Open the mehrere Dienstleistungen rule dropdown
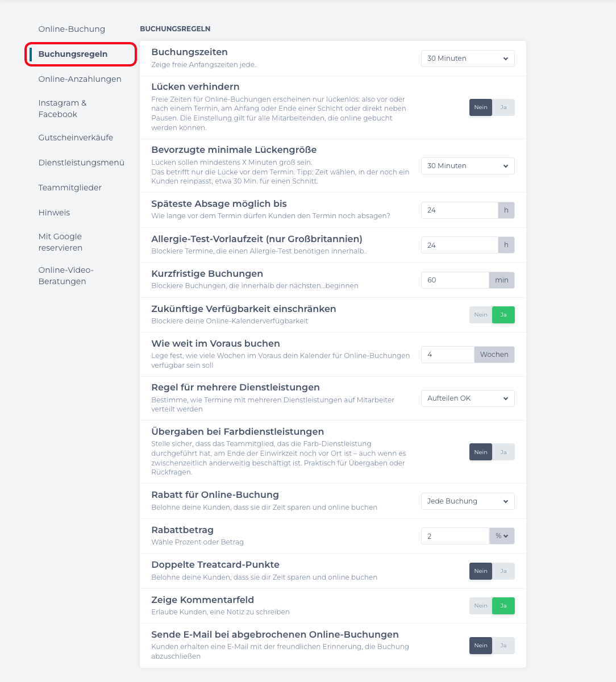616x682 pixels. click(x=467, y=398)
